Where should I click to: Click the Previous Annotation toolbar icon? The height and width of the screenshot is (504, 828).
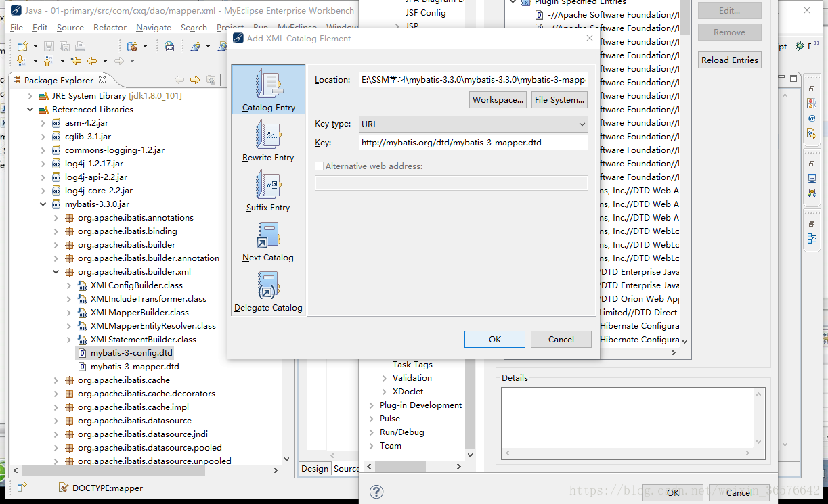(x=48, y=61)
